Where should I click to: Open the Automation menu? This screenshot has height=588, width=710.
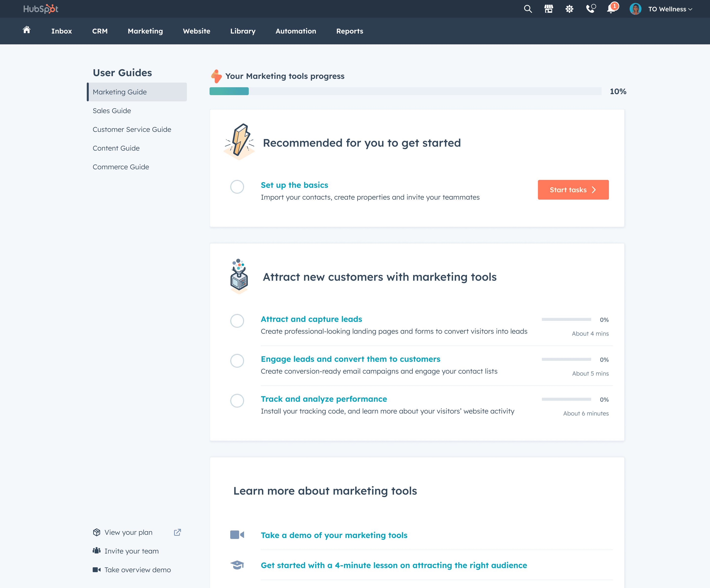(x=296, y=31)
